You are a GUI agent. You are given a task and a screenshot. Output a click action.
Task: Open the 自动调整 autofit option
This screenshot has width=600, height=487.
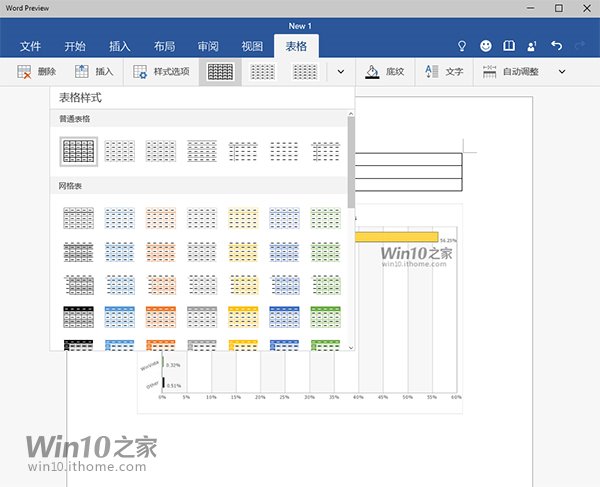510,72
